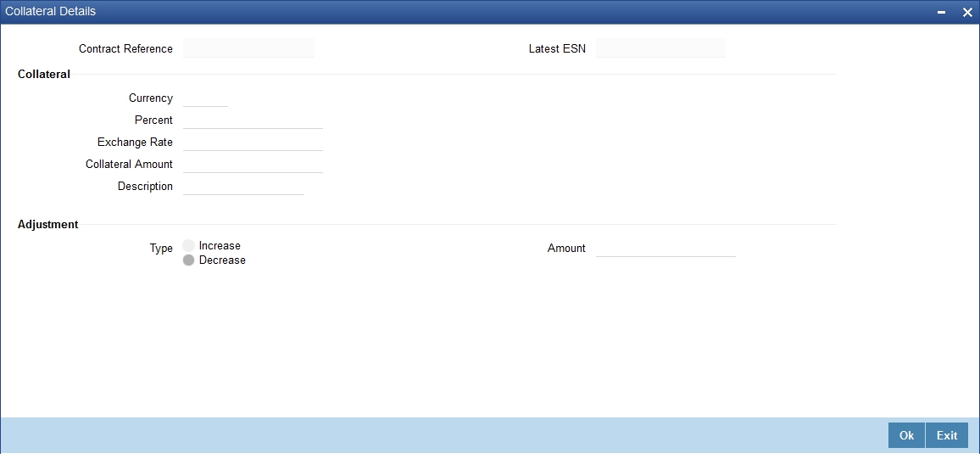The width and height of the screenshot is (980, 459).
Task: Select the Increase adjustment type
Action: point(188,246)
